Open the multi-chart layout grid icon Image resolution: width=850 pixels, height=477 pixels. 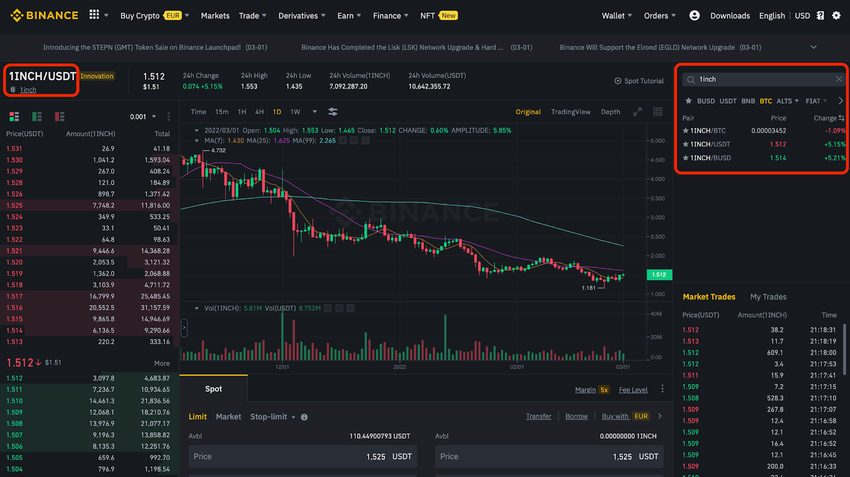(x=658, y=112)
